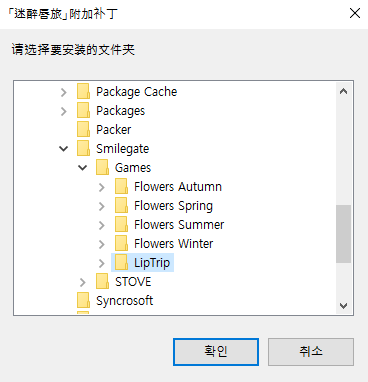Viewport: 368px width, 382px height.
Task: Click the scrollbar up arrow
Action: (x=343, y=91)
